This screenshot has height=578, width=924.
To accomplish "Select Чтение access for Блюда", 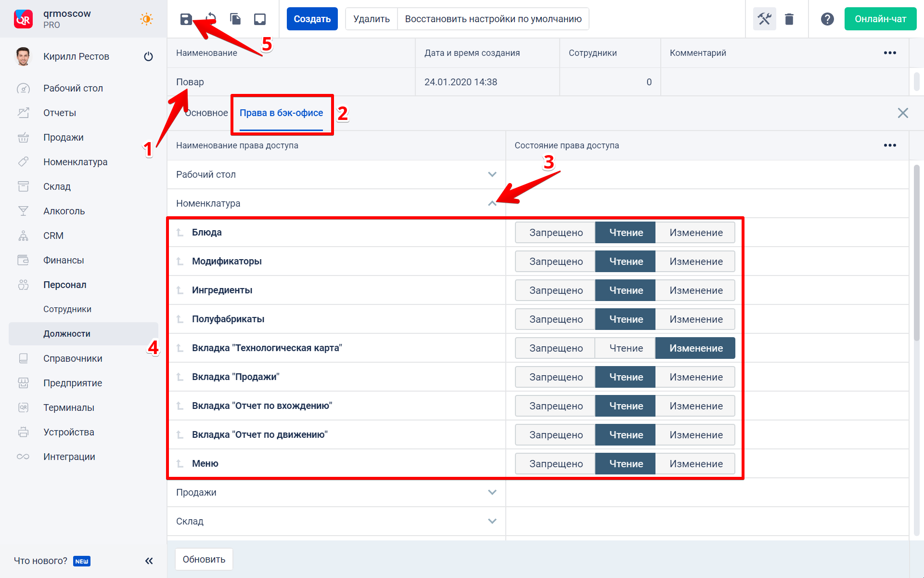I will click(624, 232).
